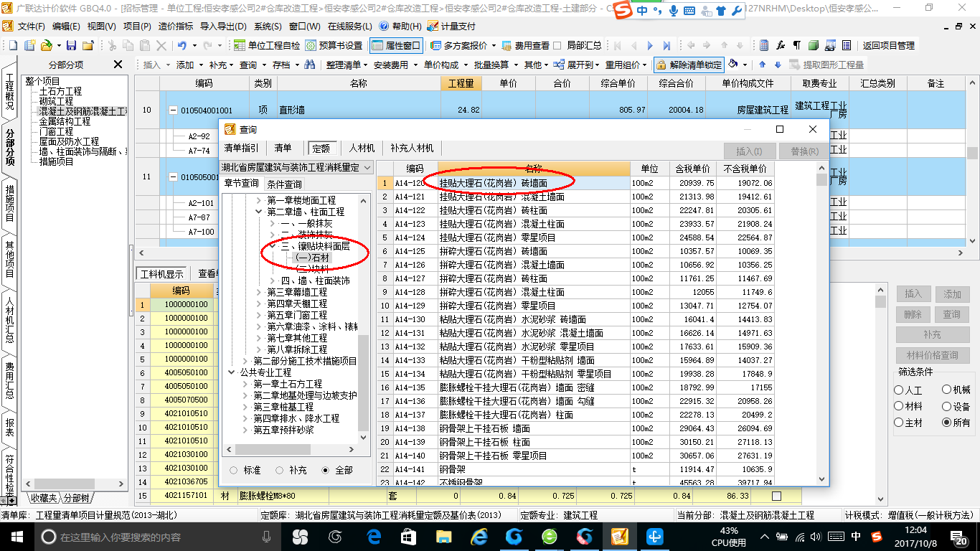The image size is (980, 551).
Task: Click the Sogou S icon in taskbar tray
Action: 877,537
